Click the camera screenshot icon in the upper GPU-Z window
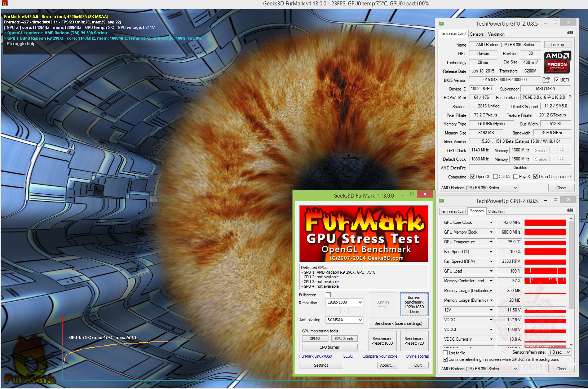Image resolution: width=588 pixels, height=389 pixels. 570,33
